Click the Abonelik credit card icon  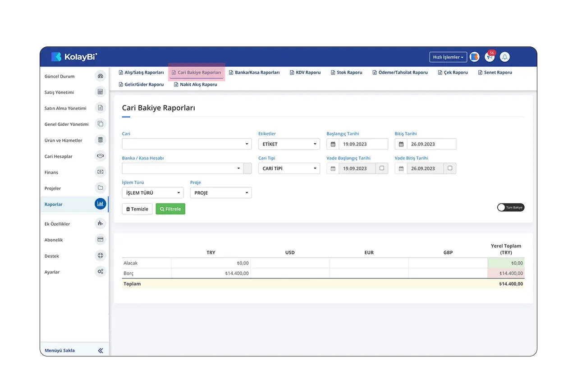click(101, 240)
